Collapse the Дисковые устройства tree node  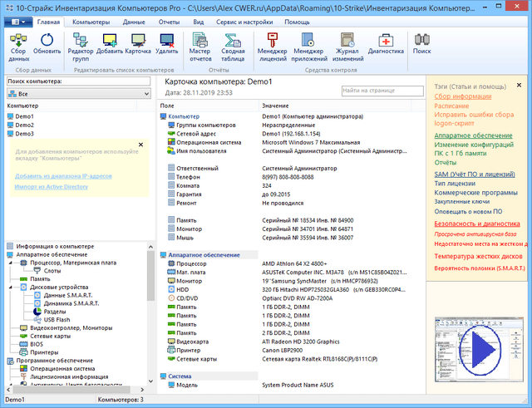point(10,287)
